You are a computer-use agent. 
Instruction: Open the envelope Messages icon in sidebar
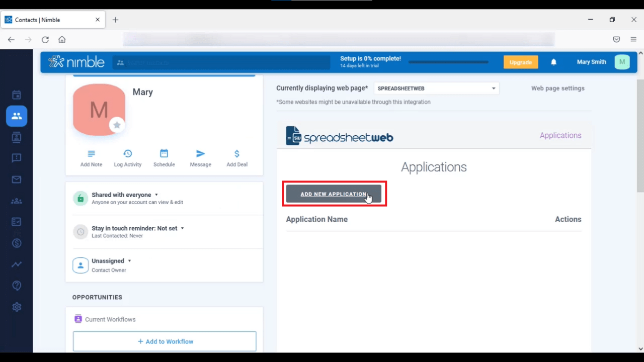(x=17, y=179)
